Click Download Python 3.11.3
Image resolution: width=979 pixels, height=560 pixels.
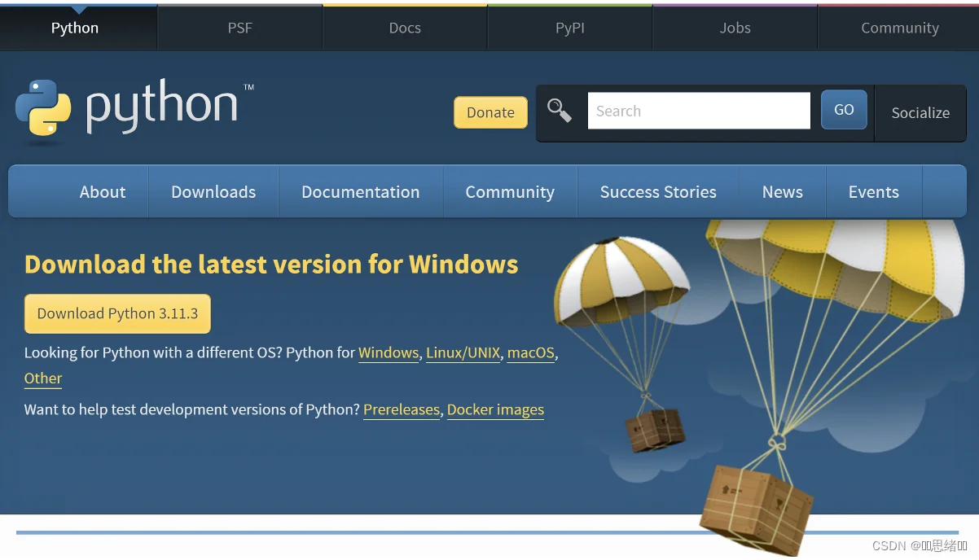click(x=116, y=313)
